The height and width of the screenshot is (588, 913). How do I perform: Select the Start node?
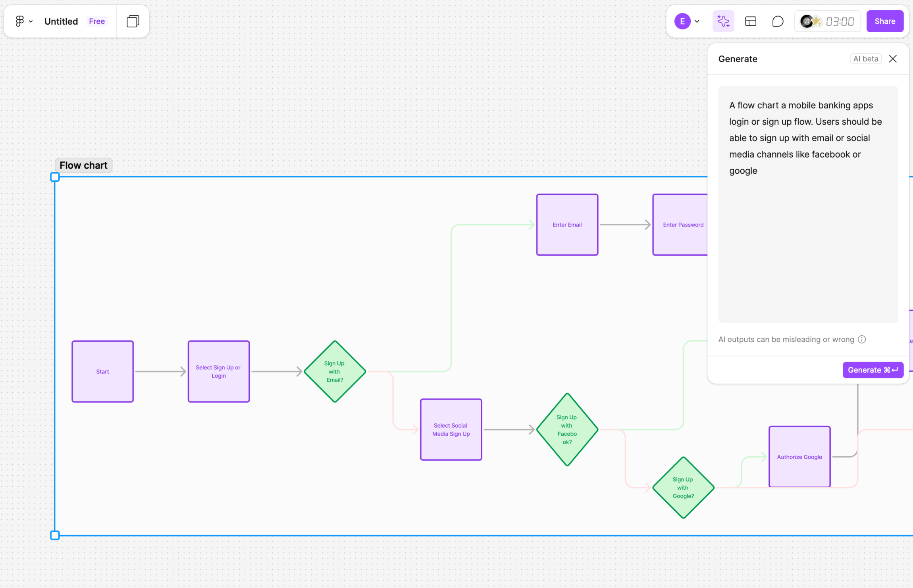click(x=102, y=371)
